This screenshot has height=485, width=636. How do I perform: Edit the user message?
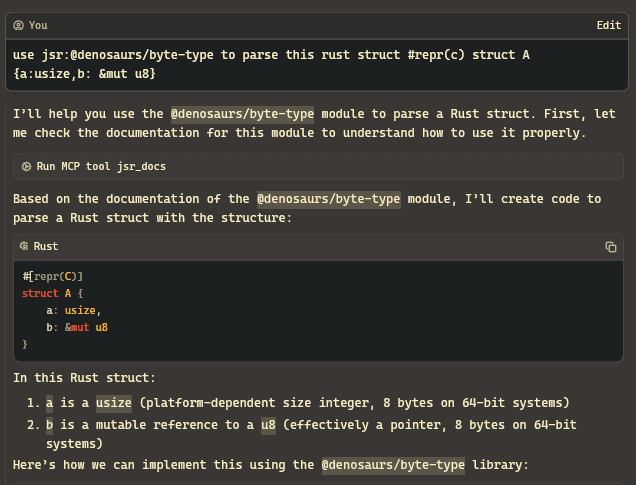click(x=608, y=26)
